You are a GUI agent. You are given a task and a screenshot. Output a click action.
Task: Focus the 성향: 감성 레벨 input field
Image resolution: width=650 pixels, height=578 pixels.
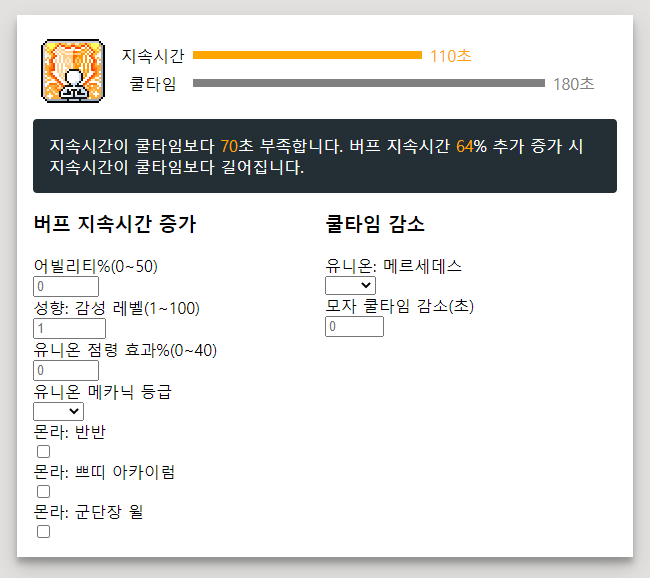pyautogui.click(x=69, y=328)
